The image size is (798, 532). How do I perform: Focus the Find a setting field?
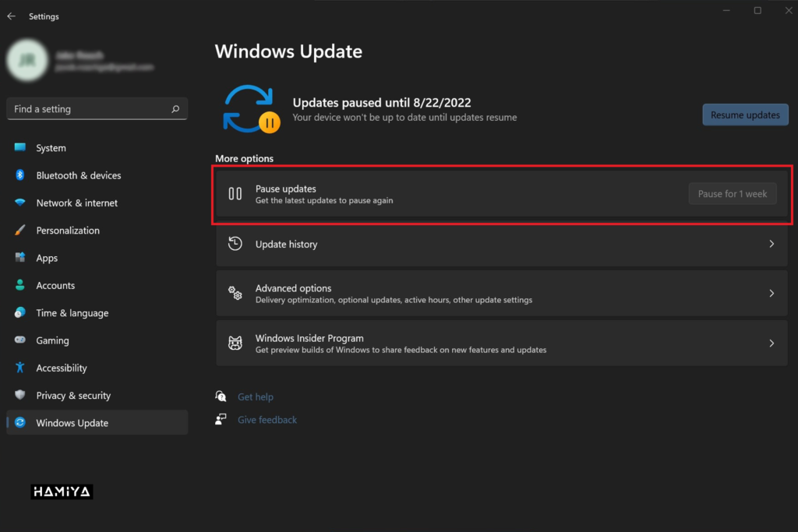click(97, 109)
